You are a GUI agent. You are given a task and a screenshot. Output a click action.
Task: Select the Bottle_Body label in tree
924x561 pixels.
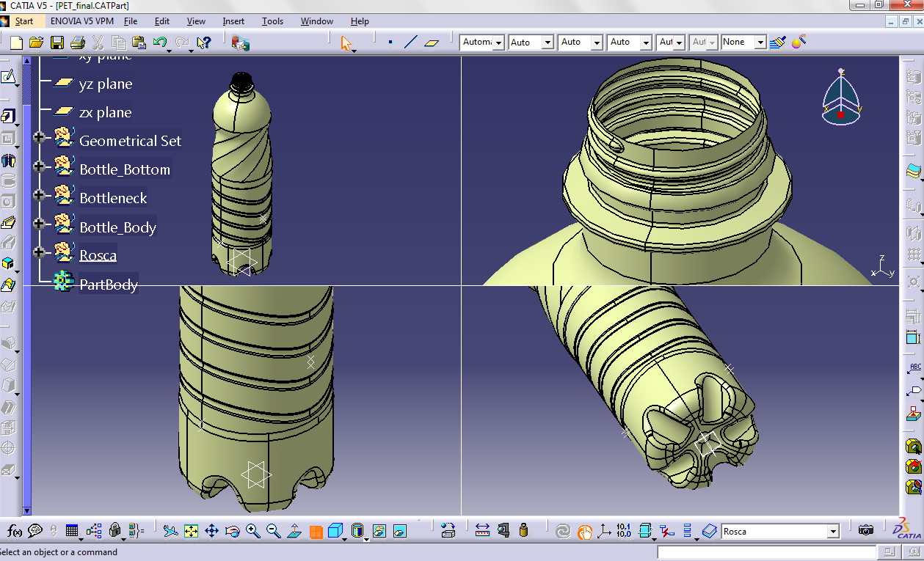[117, 227]
